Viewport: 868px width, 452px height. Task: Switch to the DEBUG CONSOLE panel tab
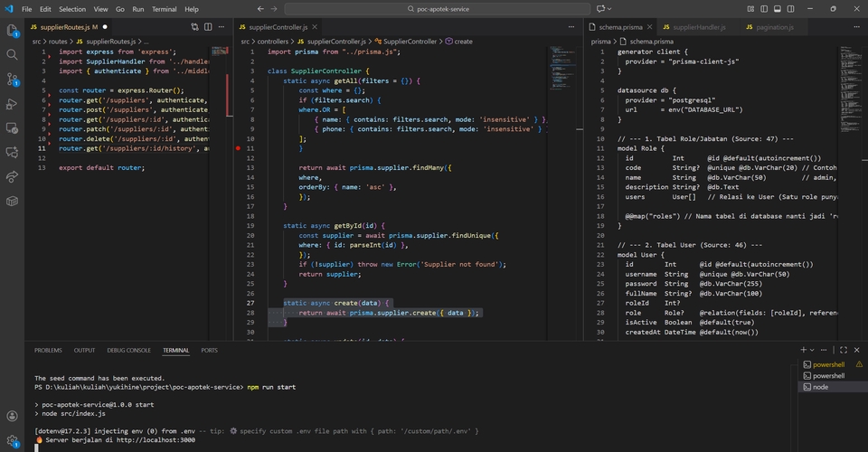(x=129, y=350)
